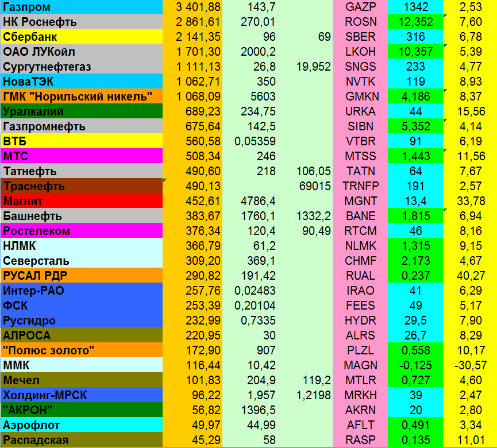Click the НоваТЭК cell
This screenshot has height=448, width=497.
tap(82, 82)
